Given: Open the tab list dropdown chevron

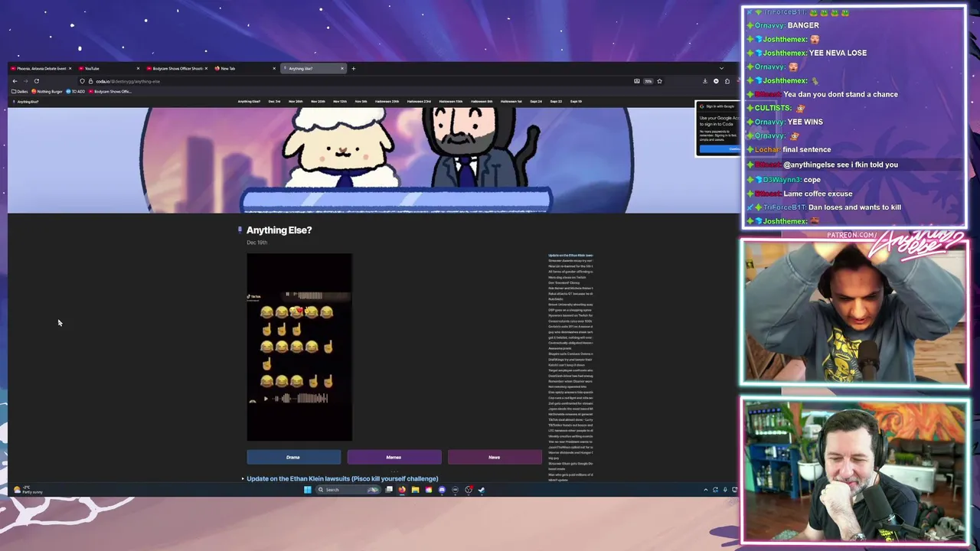Looking at the screenshot, I should [x=721, y=69].
